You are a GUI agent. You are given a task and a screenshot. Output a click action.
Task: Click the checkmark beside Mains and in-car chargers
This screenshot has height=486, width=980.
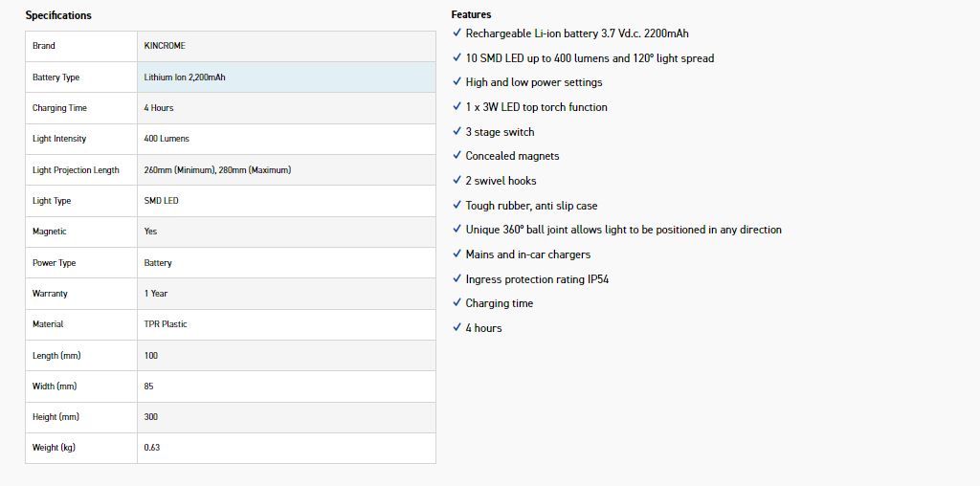(457, 254)
